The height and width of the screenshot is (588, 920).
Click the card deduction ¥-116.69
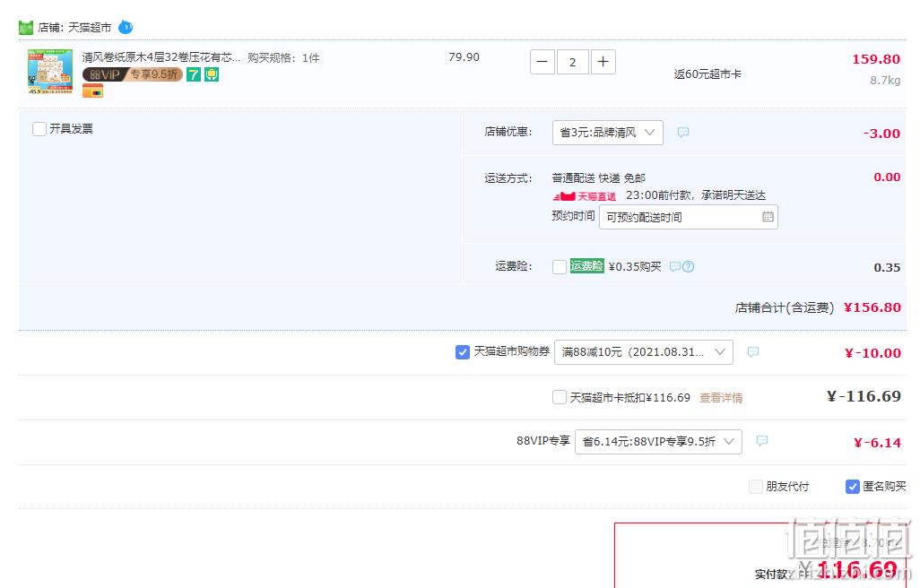(864, 396)
